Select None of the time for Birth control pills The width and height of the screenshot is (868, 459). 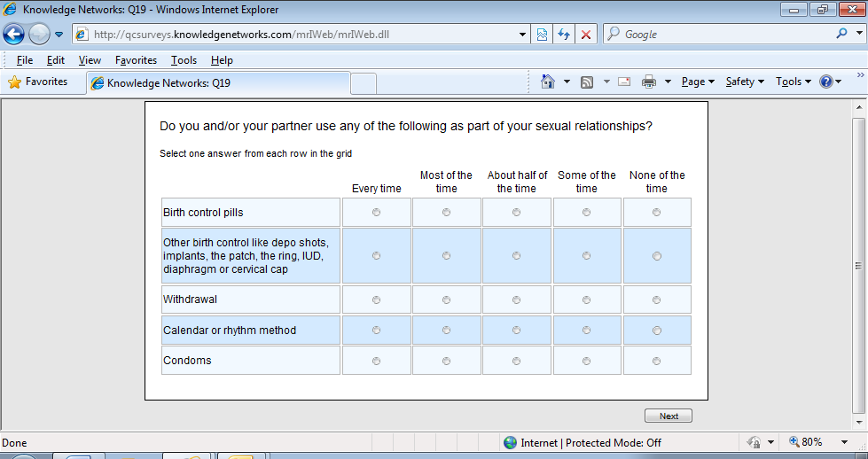(656, 213)
